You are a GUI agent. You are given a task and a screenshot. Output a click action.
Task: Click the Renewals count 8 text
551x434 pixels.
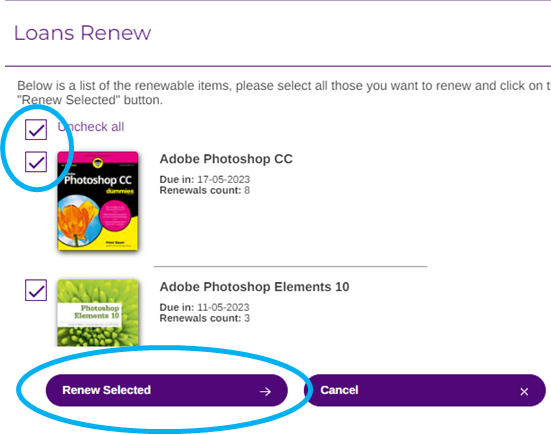[x=205, y=190]
